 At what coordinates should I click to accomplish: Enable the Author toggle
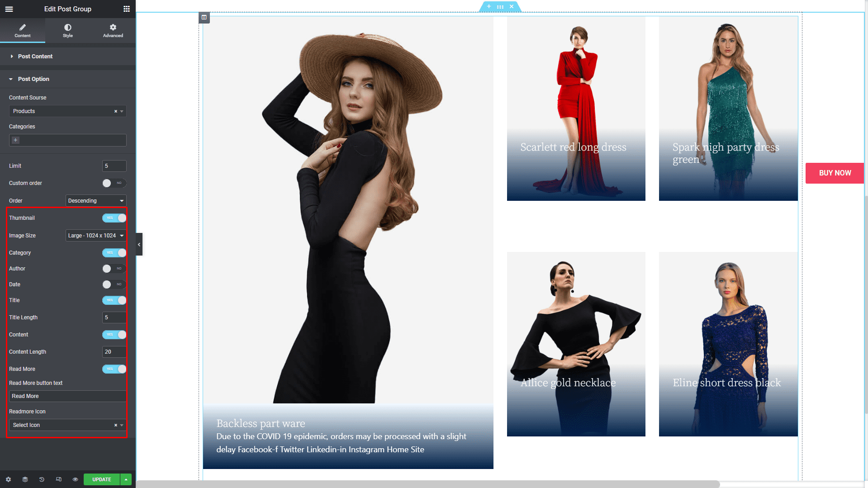click(x=114, y=269)
